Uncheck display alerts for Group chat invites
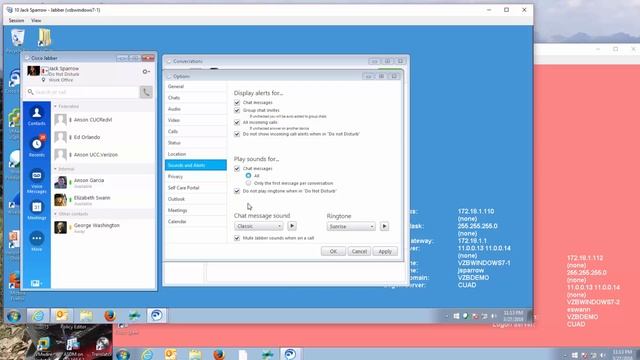This screenshot has height=360, width=640. pos(237,110)
